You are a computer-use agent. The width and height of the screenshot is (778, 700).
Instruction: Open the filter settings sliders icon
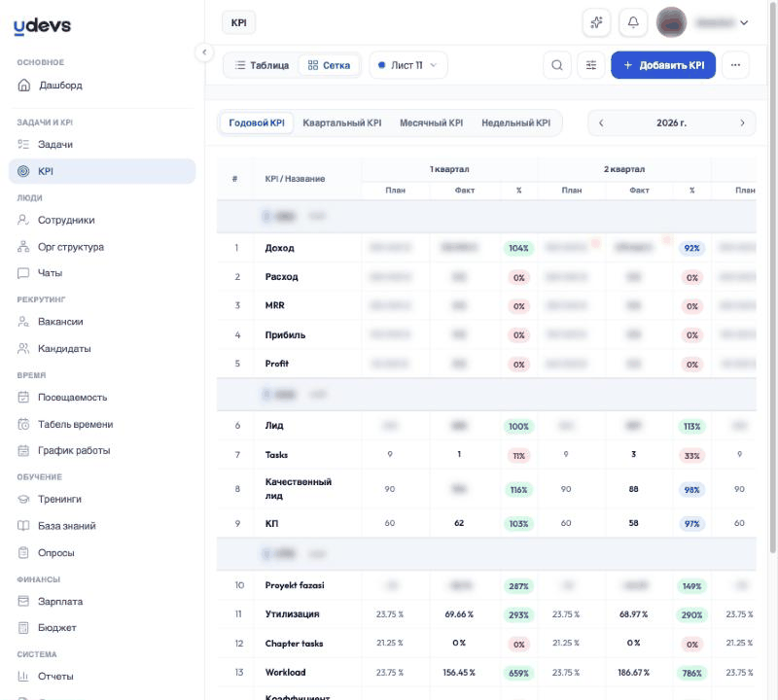point(591,65)
